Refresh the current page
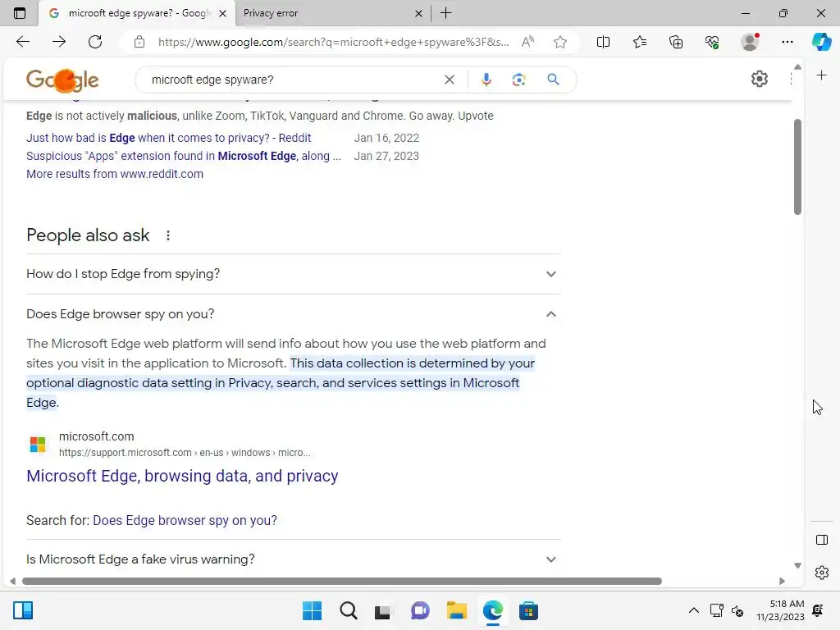Image resolution: width=840 pixels, height=630 pixels. (95, 42)
